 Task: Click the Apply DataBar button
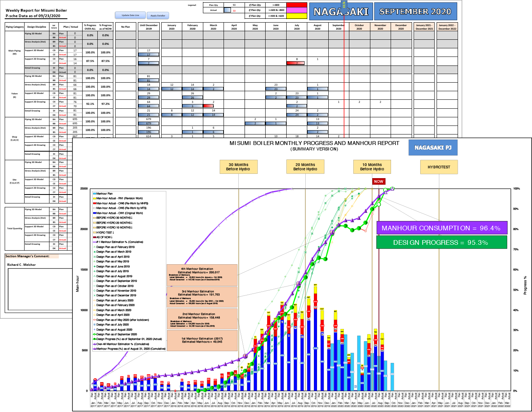tap(158, 16)
